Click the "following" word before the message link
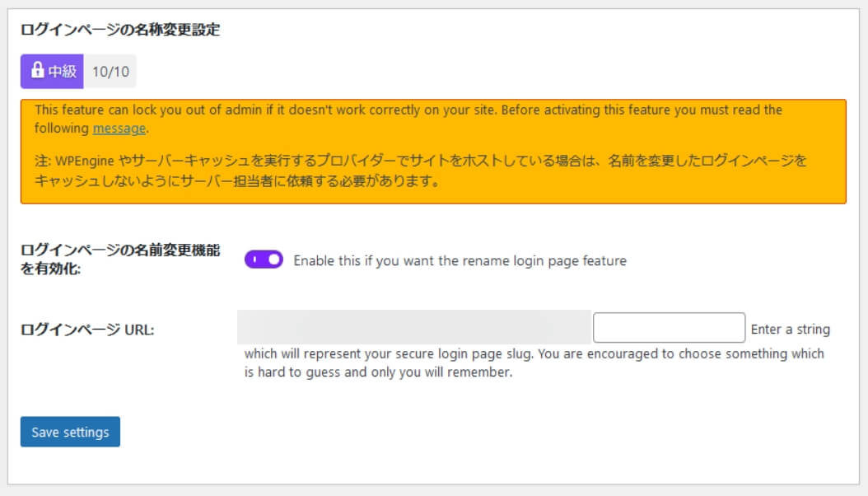 (62, 129)
